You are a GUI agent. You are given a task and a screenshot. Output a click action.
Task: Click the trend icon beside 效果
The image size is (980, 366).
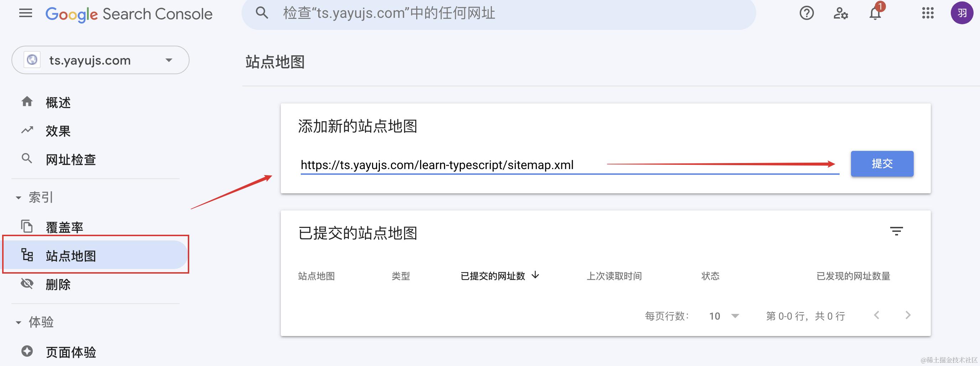[27, 130]
